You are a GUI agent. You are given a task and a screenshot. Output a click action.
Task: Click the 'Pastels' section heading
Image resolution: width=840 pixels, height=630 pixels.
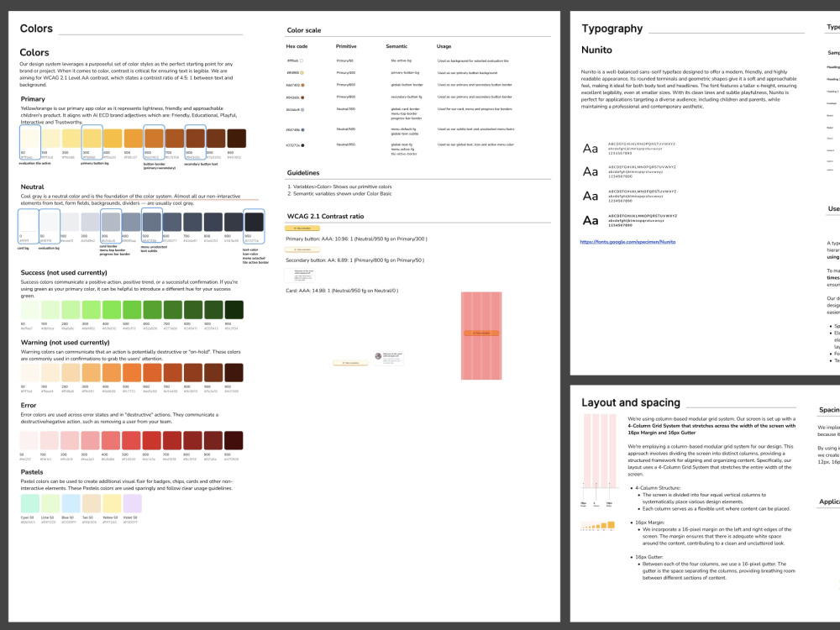tap(32, 472)
